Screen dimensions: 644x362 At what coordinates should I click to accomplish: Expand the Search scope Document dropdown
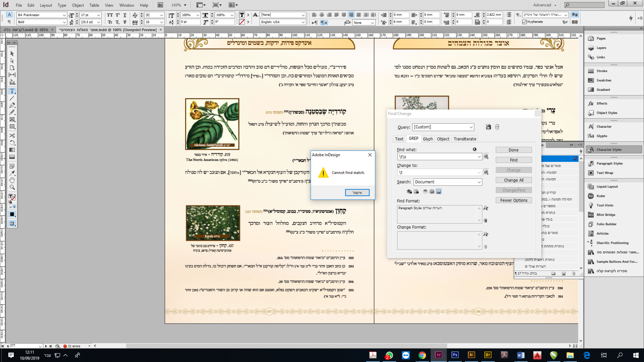pyautogui.click(x=479, y=182)
